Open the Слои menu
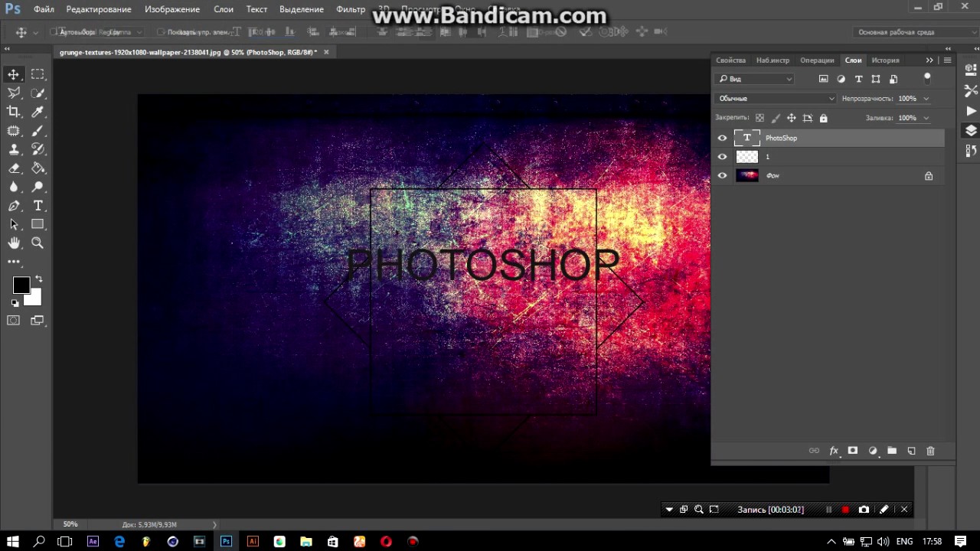The width and height of the screenshot is (980, 551). click(x=224, y=9)
